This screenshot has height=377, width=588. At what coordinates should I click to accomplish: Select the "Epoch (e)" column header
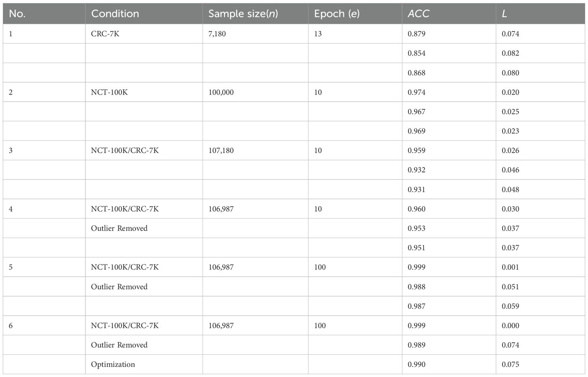tap(337, 14)
